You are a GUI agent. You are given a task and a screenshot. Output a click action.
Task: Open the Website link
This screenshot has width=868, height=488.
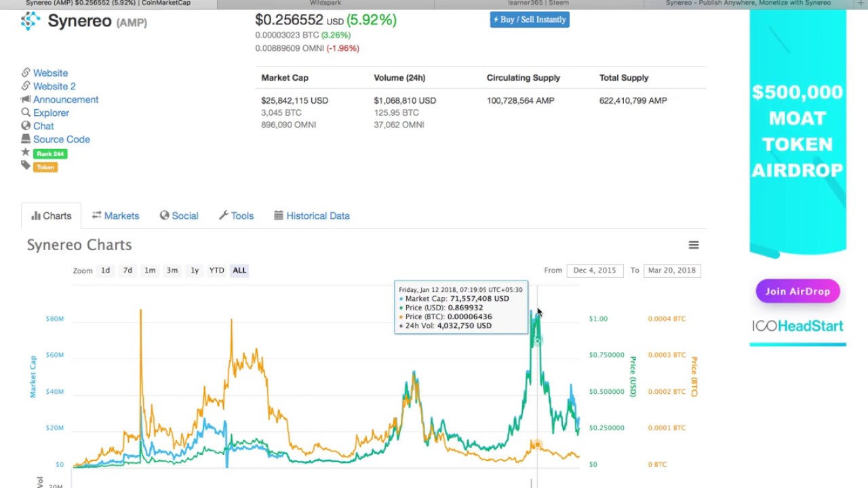(x=50, y=73)
